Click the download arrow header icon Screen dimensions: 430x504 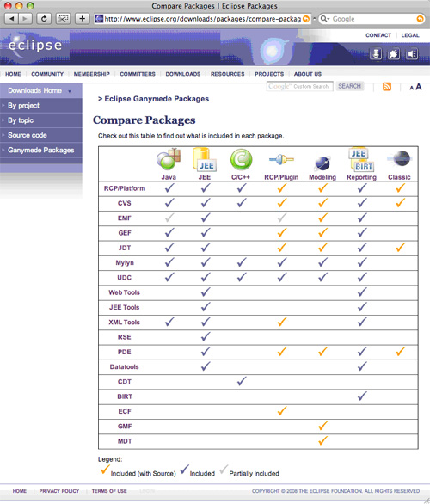[376, 53]
